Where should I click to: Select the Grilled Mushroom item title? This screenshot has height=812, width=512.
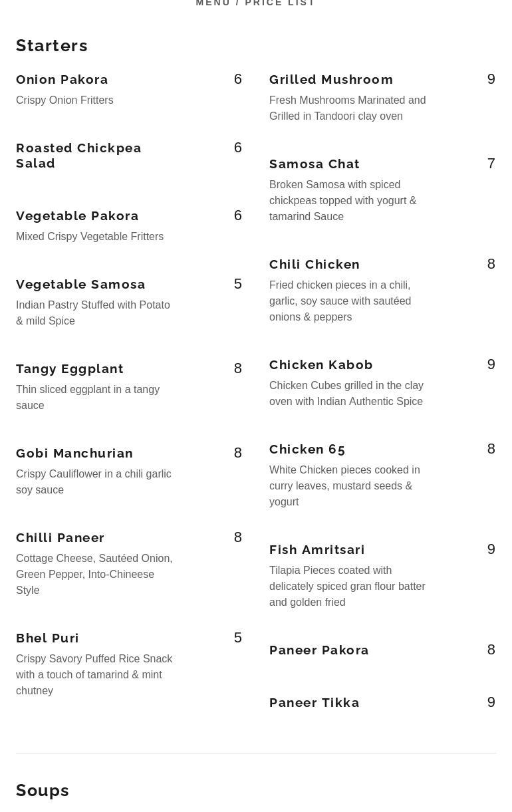pyautogui.click(x=331, y=80)
